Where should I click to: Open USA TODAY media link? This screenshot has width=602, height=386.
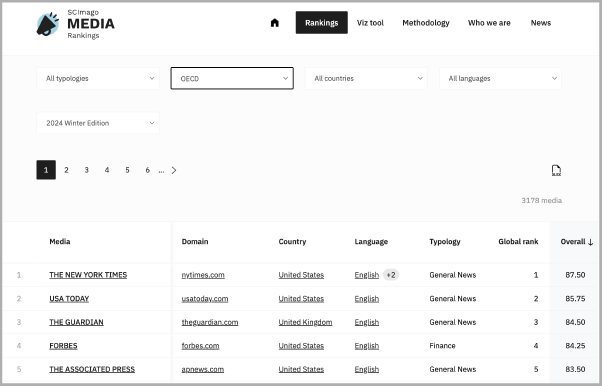point(69,299)
